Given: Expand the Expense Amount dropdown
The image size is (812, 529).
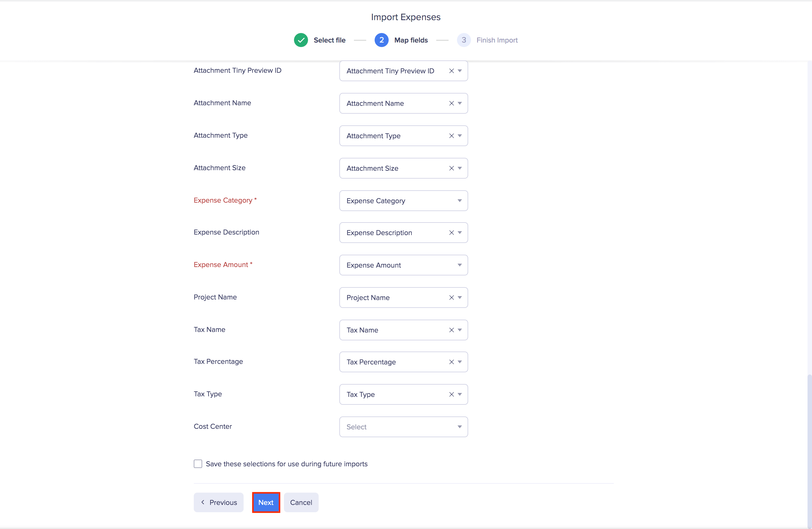Looking at the screenshot, I should [x=403, y=265].
